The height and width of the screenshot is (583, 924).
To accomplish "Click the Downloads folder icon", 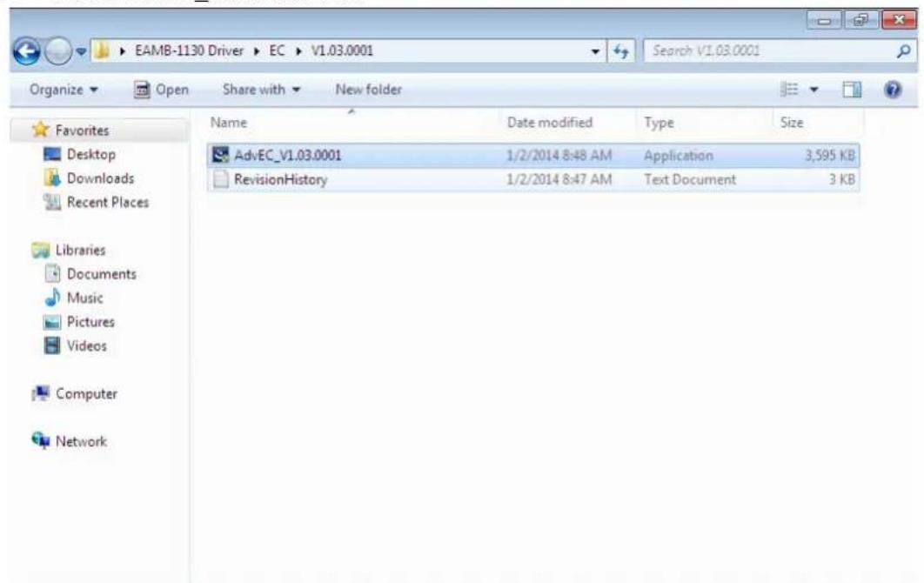I will click(52, 178).
